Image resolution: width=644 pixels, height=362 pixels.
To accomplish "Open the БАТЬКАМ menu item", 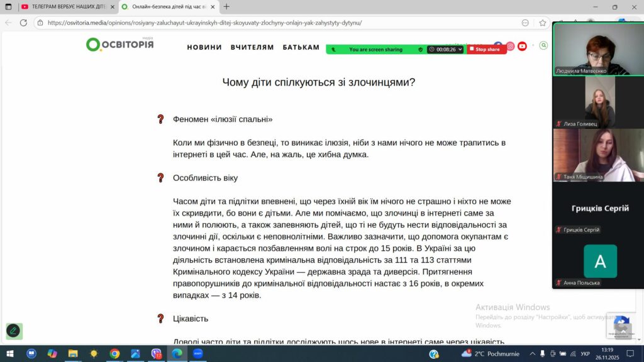I will 301,47.
